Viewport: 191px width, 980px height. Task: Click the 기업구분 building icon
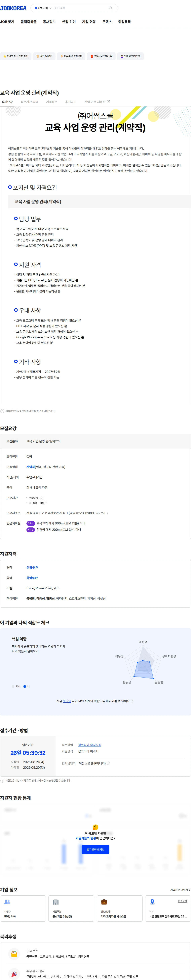(56, 902)
